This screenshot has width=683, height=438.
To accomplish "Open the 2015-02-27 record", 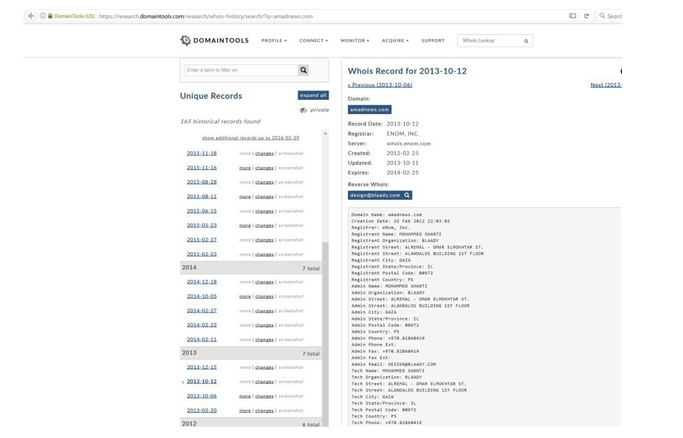I will click(x=202, y=239).
